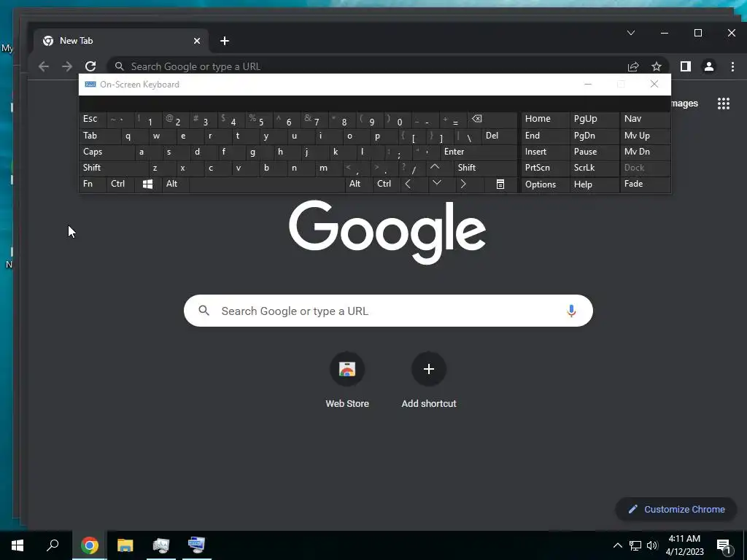Screen dimensions: 747x560
Task: Toggle the right Ctrl key
Action: pyautogui.click(x=387, y=184)
